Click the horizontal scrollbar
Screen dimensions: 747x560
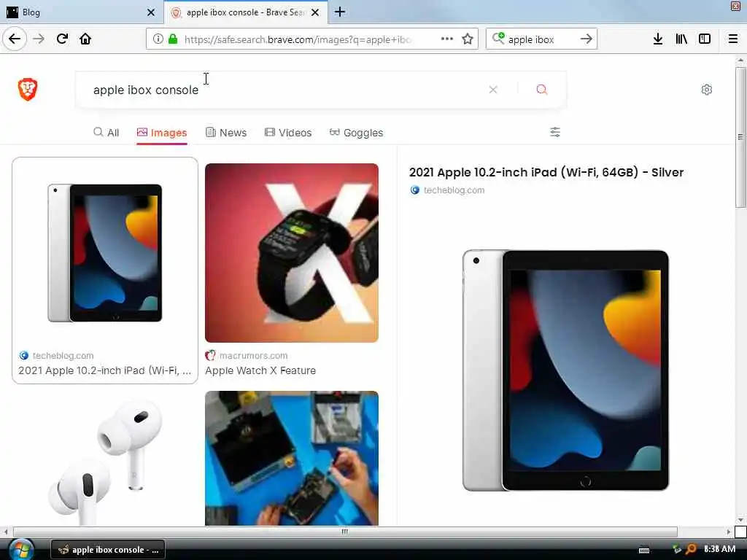pyautogui.click(x=345, y=532)
